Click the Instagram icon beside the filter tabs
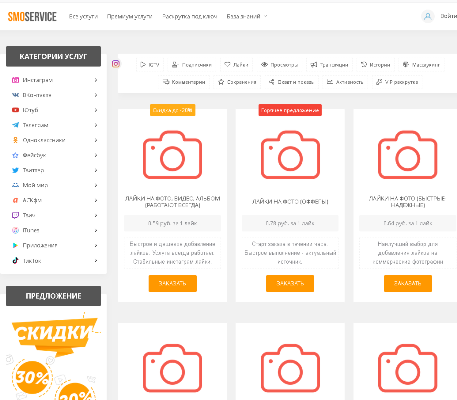Image resolution: width=457 pixels, height=400 pixels. [x=116, y=64]
